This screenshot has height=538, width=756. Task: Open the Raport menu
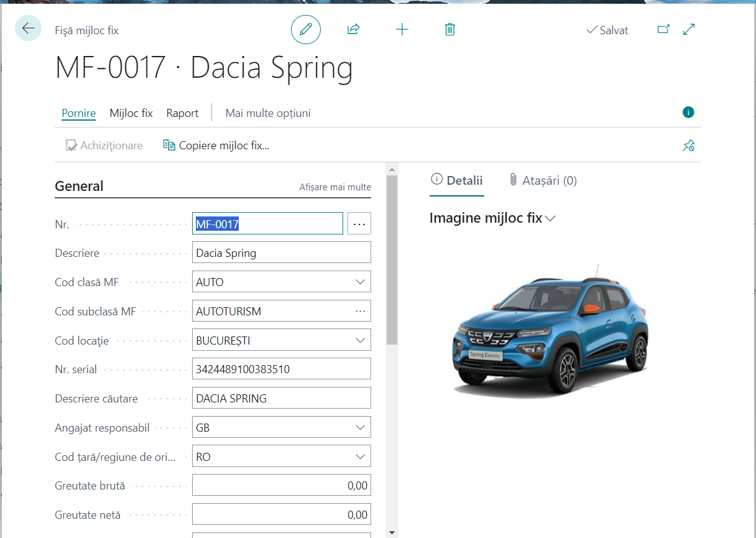[182, 113]
